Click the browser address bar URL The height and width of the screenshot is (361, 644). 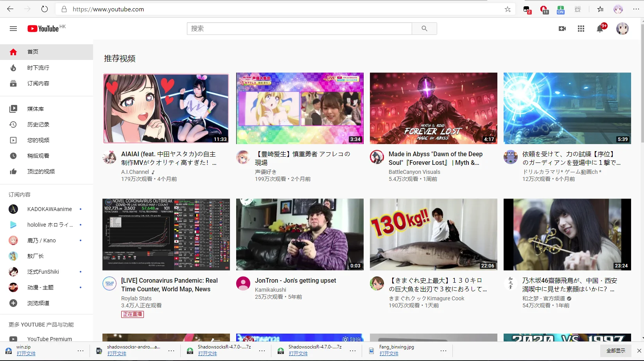(108, 9)
